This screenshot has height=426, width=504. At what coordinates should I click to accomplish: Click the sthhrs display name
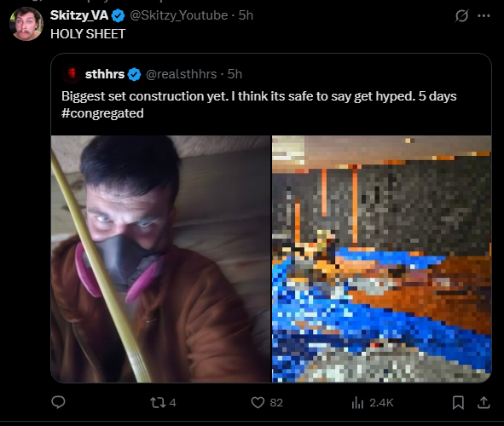pyautogui.click(x=105, y=74)
